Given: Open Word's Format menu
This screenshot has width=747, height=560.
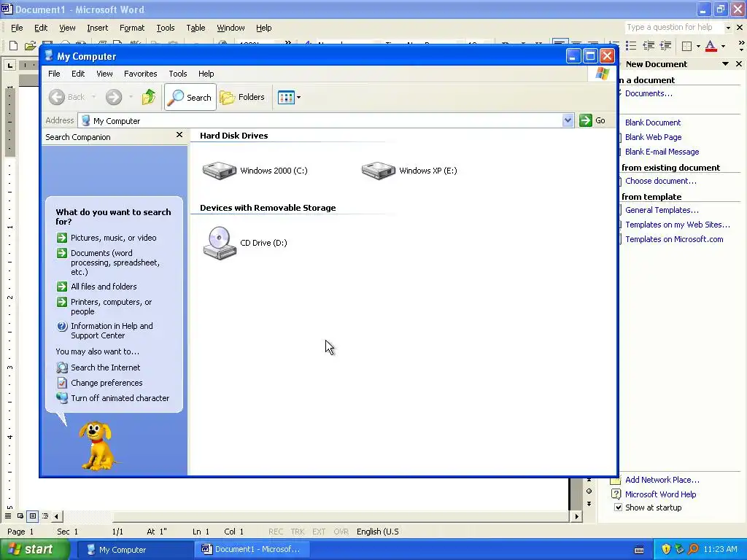Looking at the screenshot, I should (x=132, y=28).
